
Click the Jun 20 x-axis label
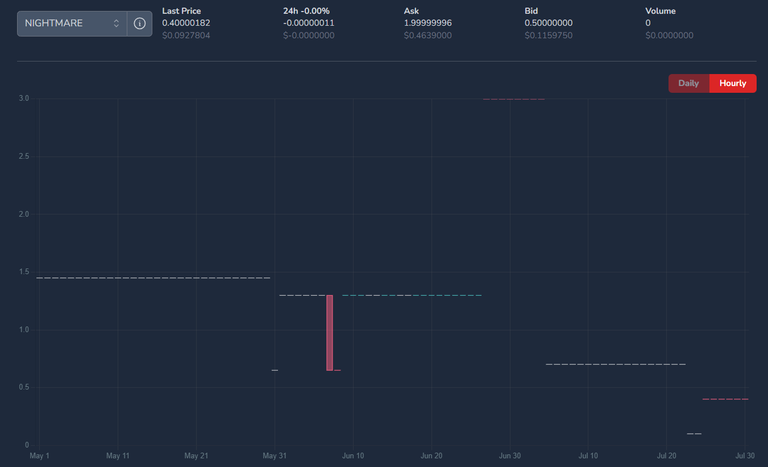coord(432,456)
